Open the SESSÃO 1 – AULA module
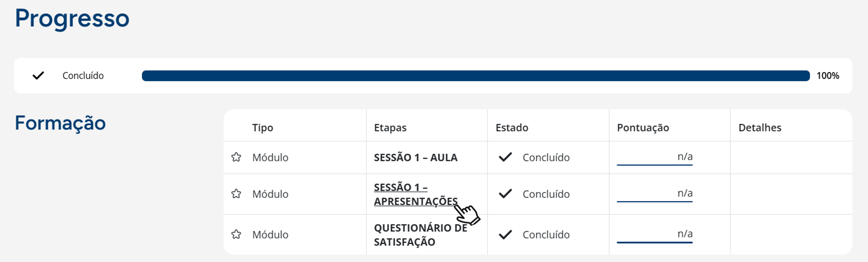This screenshot has width=868, height=262. click(x=415, y=158)
